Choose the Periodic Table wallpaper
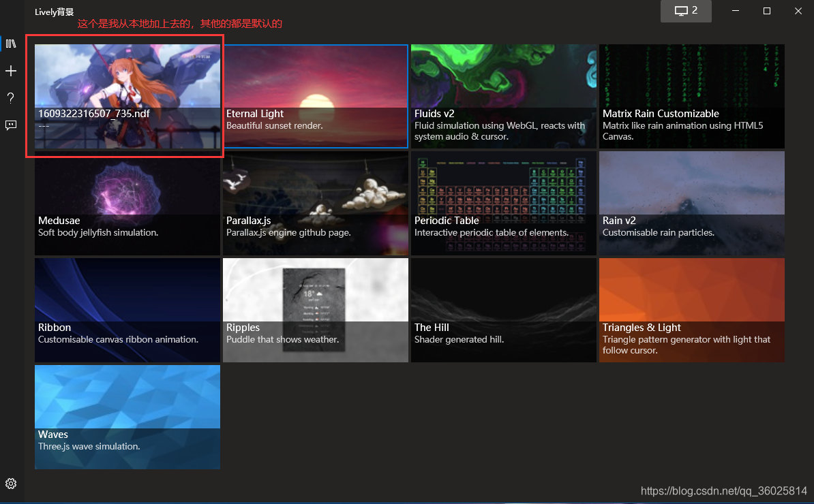Image resolution: width=814 pixels, height=504 pixels. pyautogui.click(x=504, y=203)
